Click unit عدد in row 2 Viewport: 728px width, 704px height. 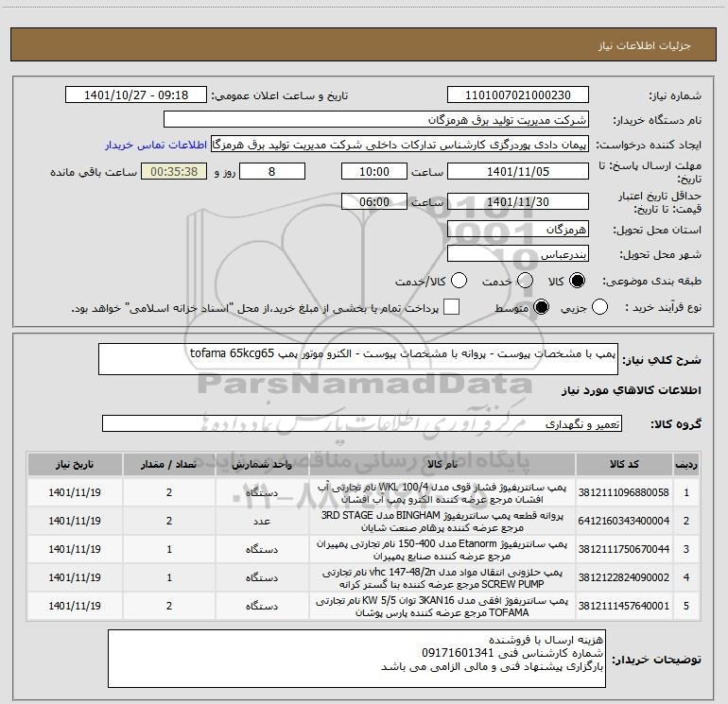[262, 522]
